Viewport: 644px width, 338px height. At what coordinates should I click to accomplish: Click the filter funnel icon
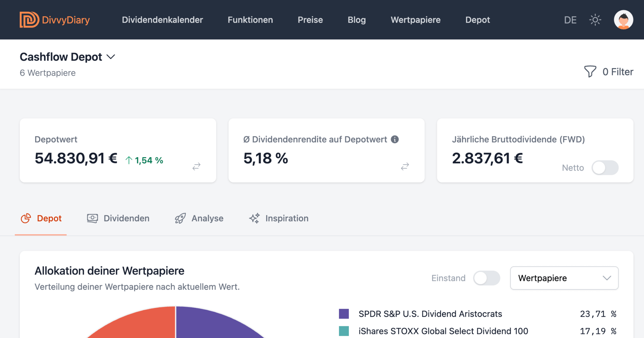tap(590, 72)
